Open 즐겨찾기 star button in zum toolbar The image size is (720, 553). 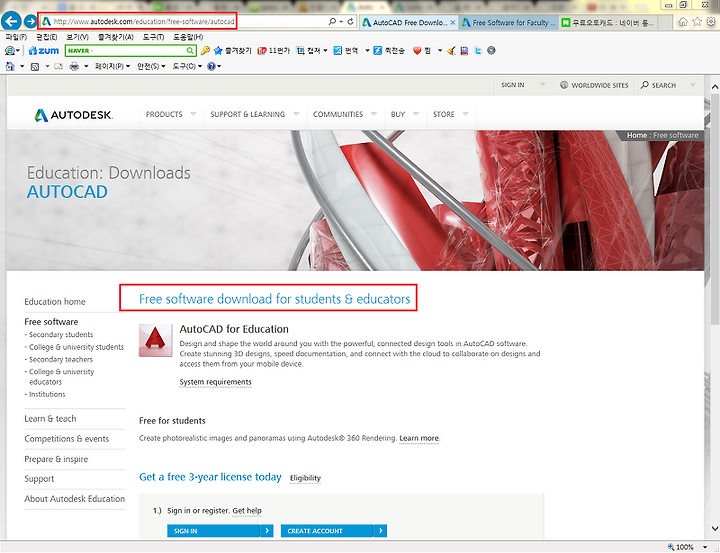tap(233, 51)
